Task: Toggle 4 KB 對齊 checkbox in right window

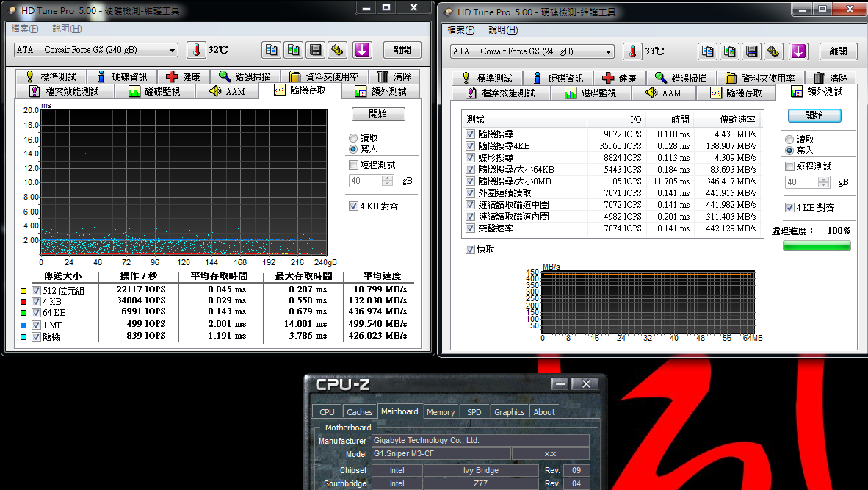Action: click(x=789, y=208)
